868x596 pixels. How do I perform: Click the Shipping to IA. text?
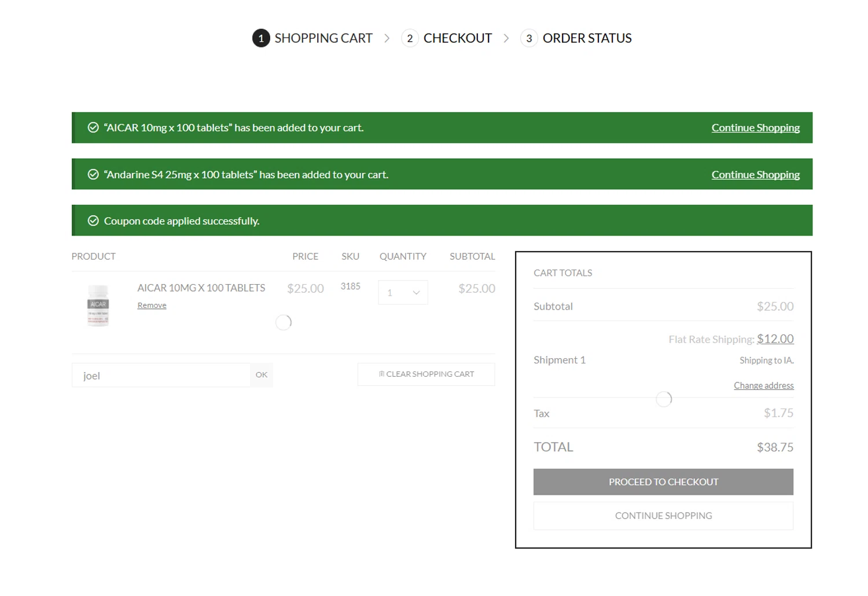point(767,360)
